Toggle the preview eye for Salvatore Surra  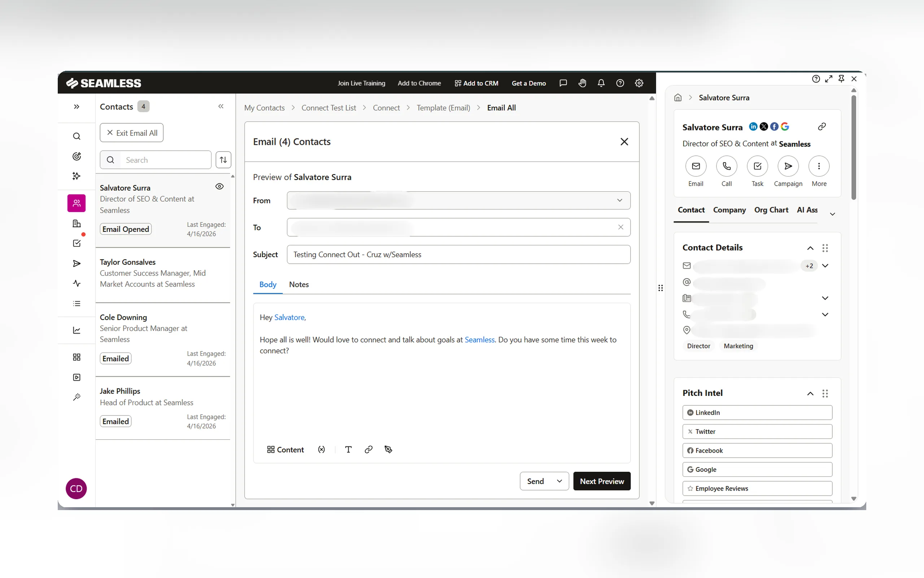[x=219, y=186]
